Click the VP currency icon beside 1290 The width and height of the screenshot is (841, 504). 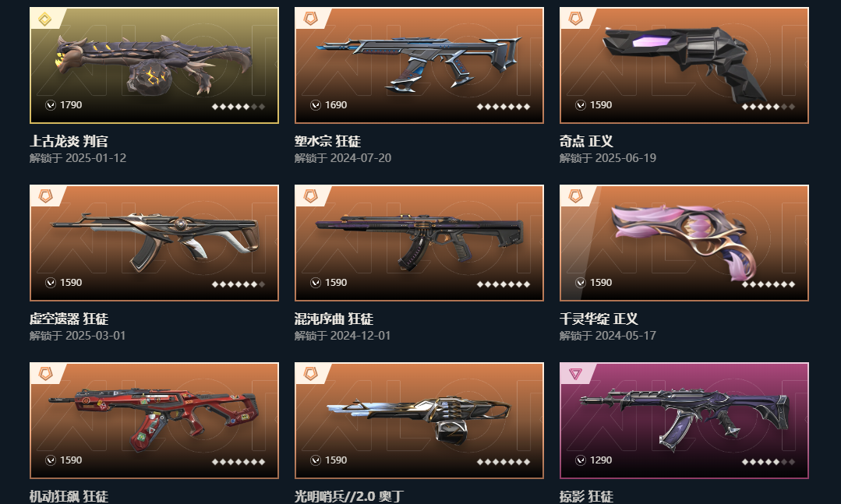pos(581,460)
